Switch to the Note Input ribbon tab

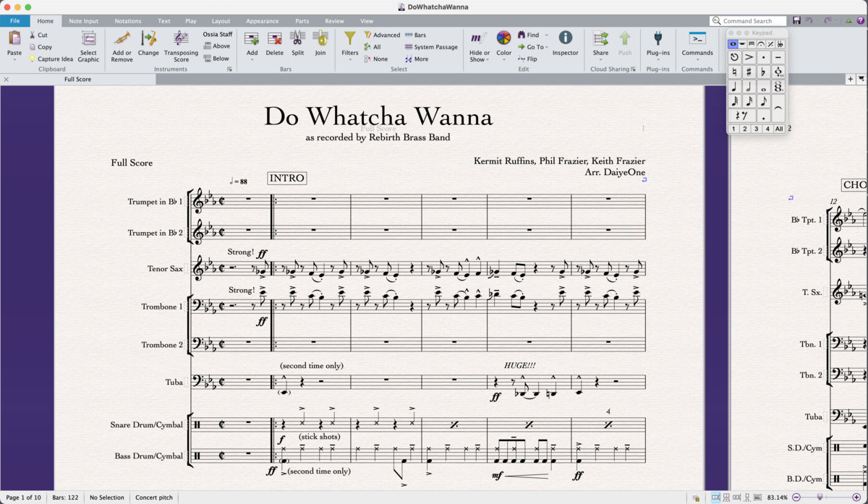tap(83, 21)
